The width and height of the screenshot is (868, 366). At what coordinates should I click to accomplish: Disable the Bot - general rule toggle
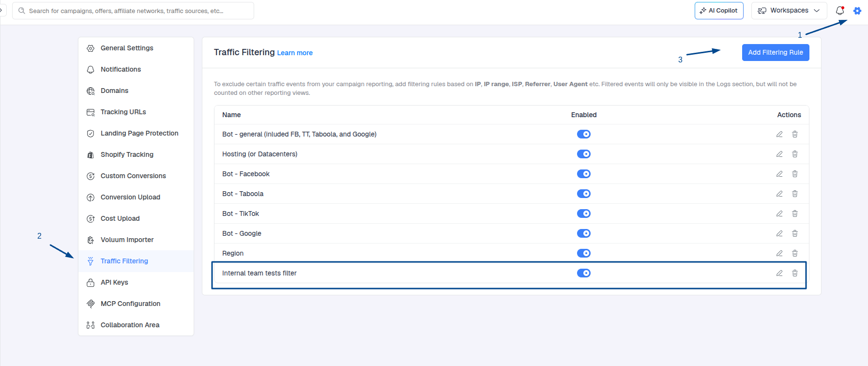(584, 134)
